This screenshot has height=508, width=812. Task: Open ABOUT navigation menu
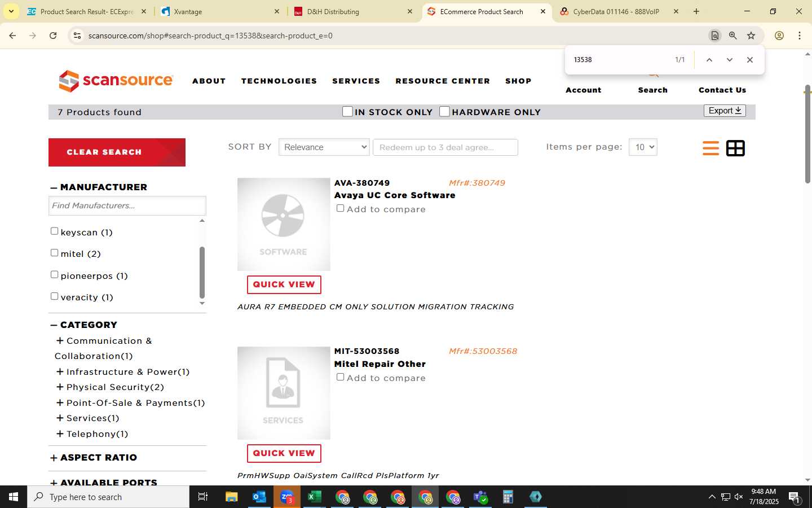pos(209,81)
